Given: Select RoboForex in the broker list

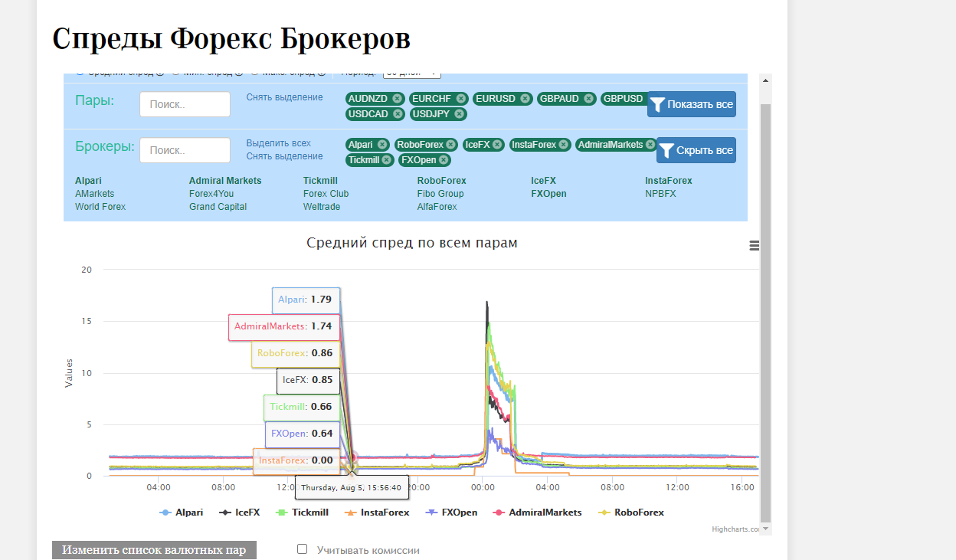Looking at the screenshot, I should click(442, 181).
